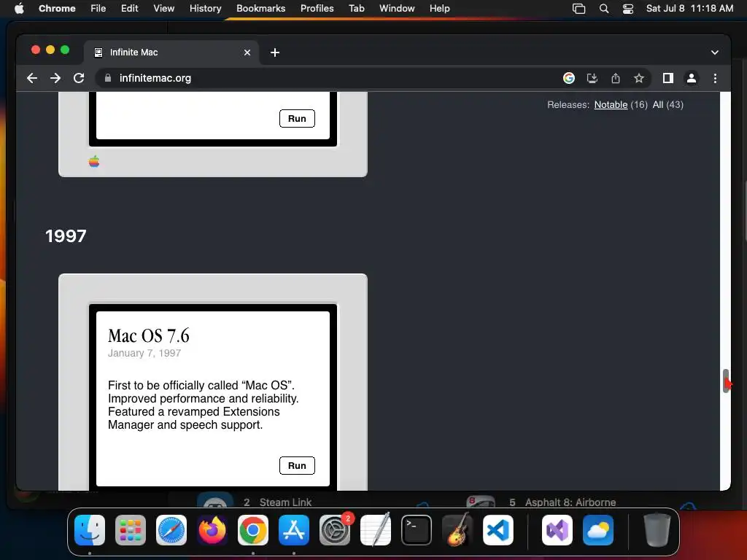
Task: Install the page as an app
Action: coord(592,78)
